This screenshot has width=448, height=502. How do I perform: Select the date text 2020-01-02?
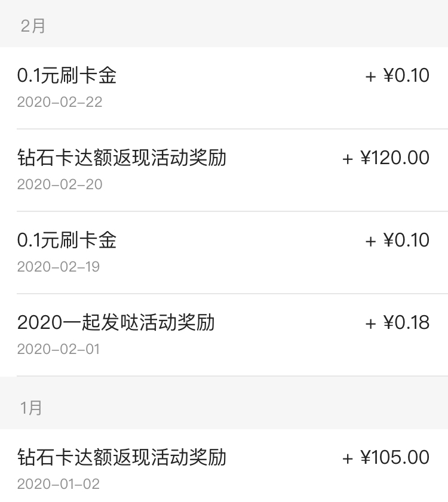(x=59, y=484)
